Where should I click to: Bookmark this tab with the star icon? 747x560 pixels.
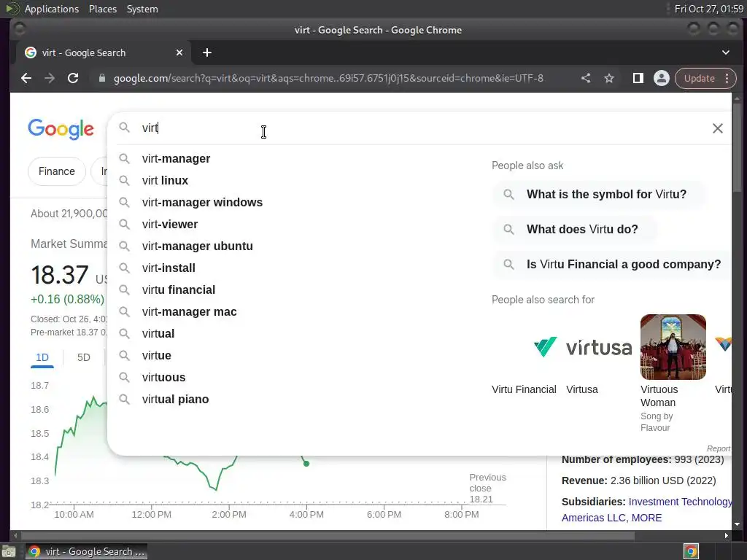coord(609,78)
